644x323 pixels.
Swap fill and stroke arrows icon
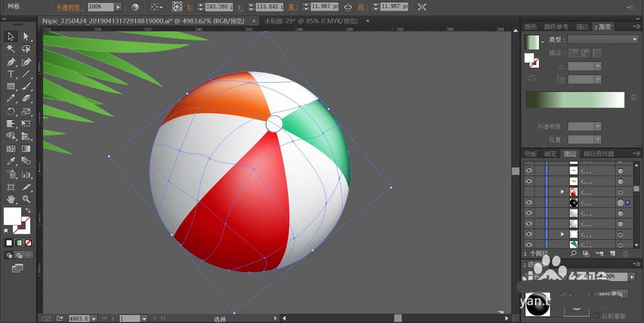(x=28, y=210)
